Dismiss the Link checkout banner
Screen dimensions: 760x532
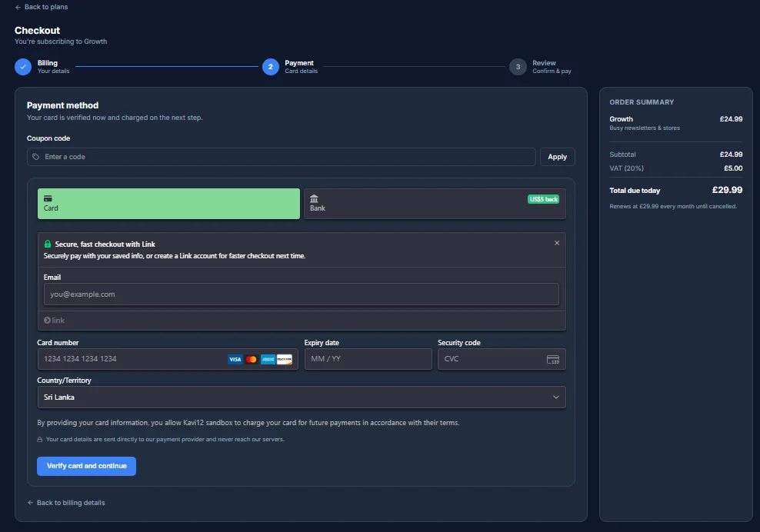pyautogui.click(x=557, y=243)
